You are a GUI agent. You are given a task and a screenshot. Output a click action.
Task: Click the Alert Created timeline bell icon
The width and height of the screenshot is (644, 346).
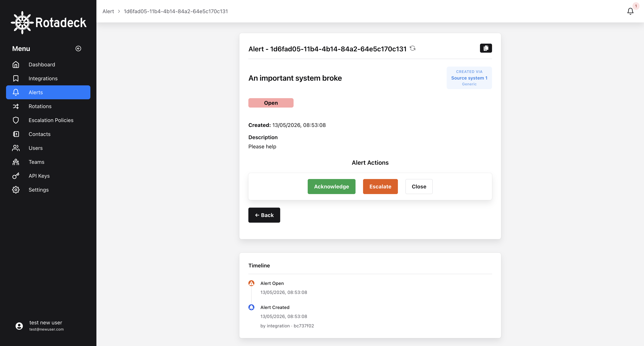pyautogui.click(x=251, y=307)
